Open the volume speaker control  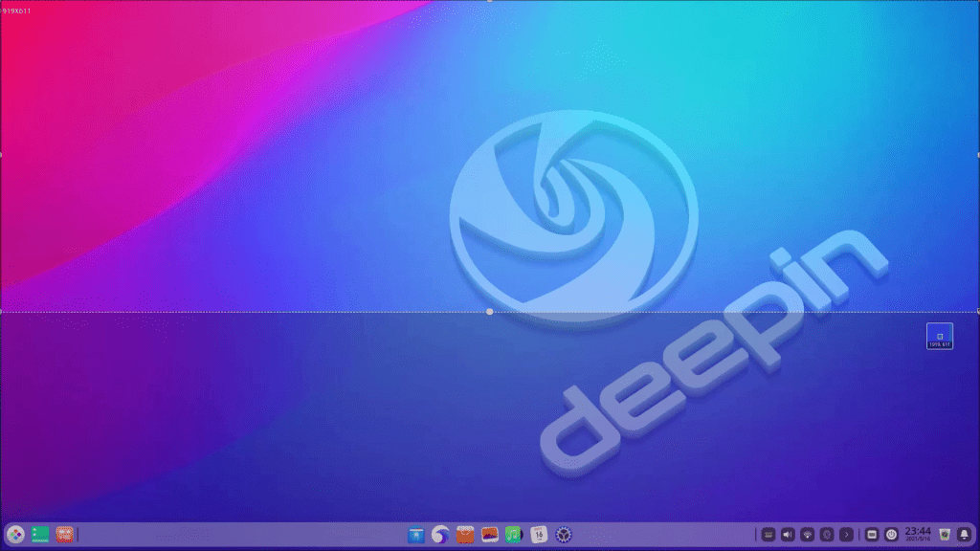[x=788, y=535]
